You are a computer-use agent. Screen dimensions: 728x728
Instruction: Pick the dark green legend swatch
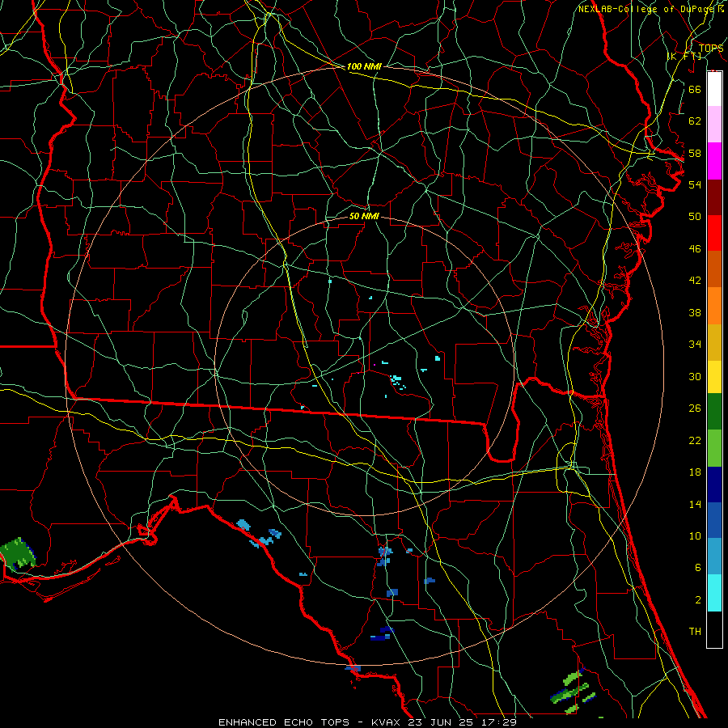pyautogui.click(x=714, y=411)
